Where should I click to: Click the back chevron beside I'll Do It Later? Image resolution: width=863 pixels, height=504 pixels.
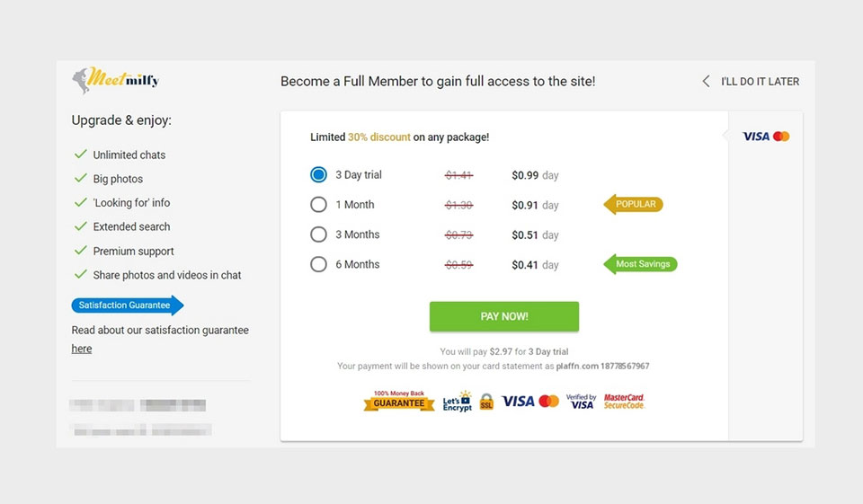(706, 81)
